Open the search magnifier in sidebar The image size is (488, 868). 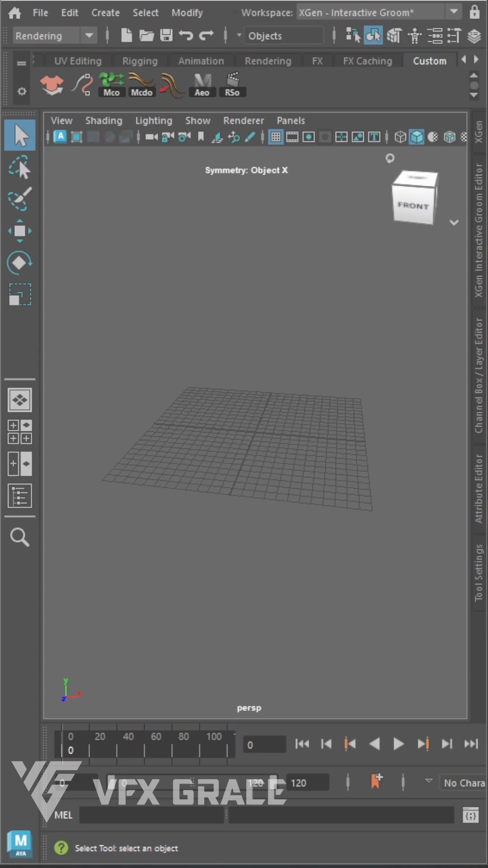click(x=20, y=537)
